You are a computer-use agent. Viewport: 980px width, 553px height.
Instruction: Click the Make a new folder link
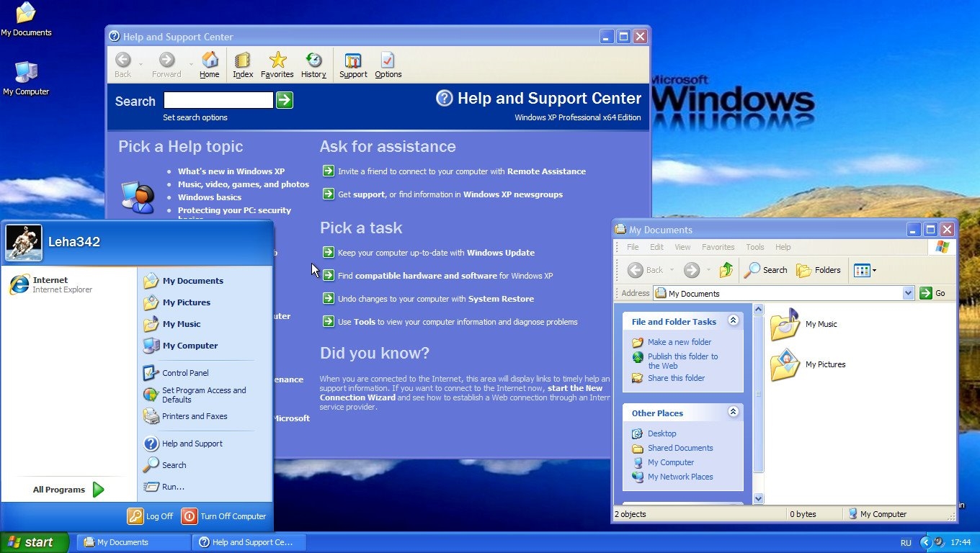(679, 342)
